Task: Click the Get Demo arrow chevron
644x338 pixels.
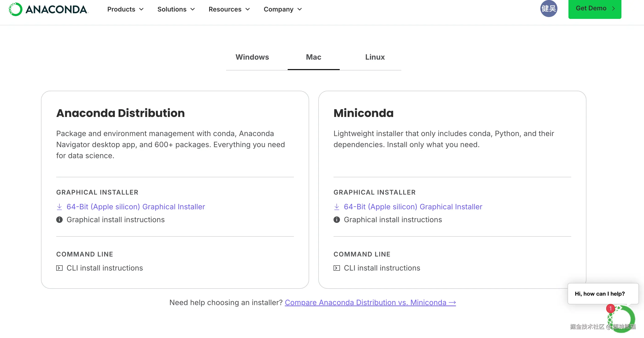Action: coord(613,9)
